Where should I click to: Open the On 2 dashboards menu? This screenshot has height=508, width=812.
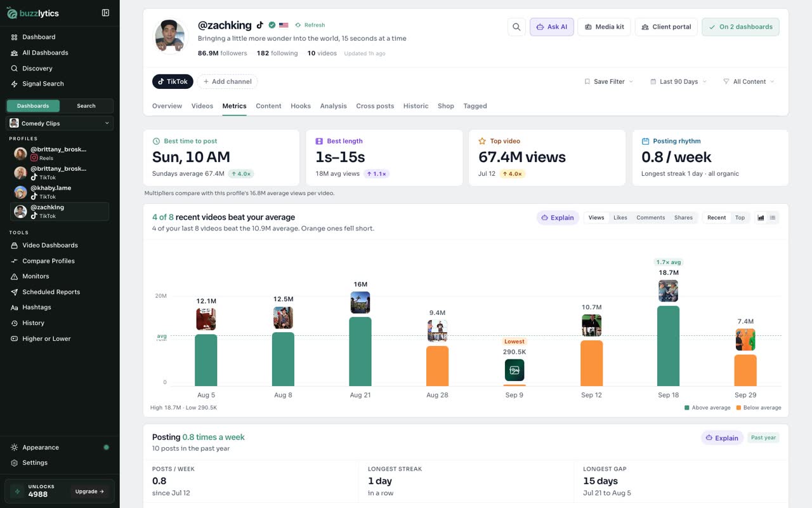point(740,27)
